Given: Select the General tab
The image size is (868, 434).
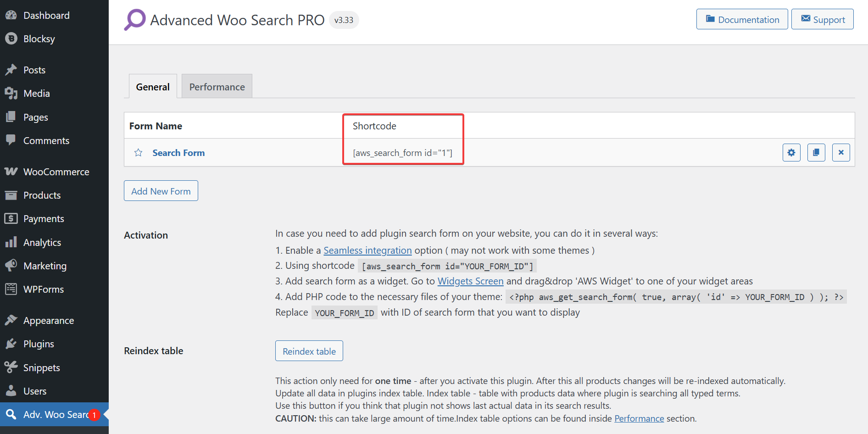Looking at the screenshot, I should click(153, 87).
